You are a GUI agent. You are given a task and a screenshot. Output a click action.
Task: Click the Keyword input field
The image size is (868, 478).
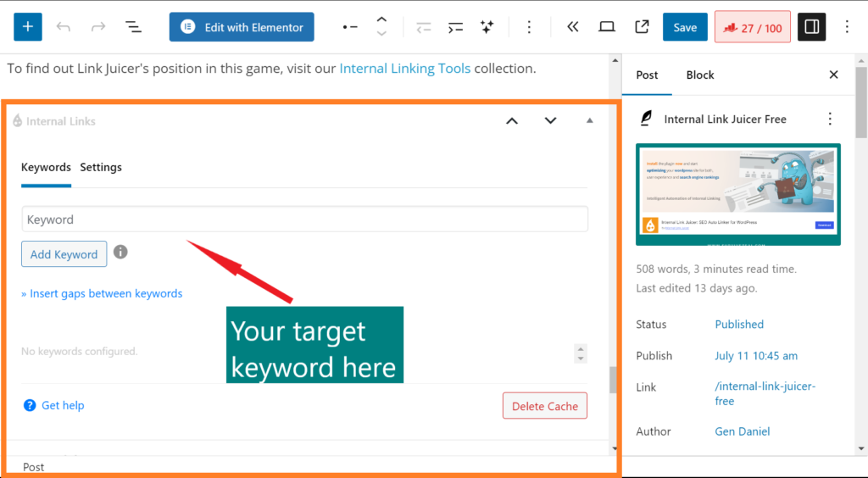304,220
